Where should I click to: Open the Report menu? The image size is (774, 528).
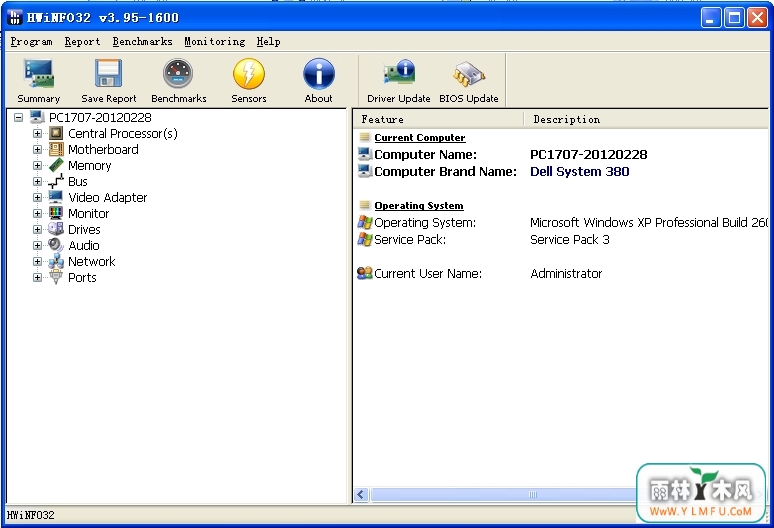tap(82, 42)
